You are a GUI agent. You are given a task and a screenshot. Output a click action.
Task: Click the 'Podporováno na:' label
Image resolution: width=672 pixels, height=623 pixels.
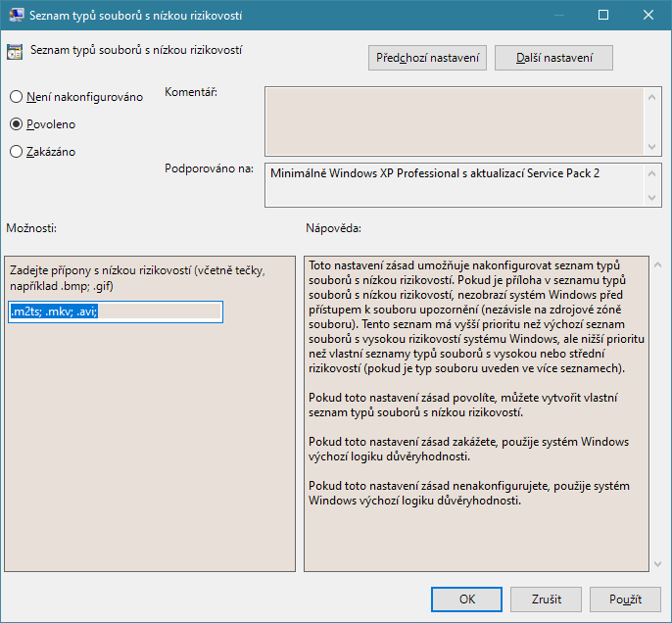coord(210,168)
